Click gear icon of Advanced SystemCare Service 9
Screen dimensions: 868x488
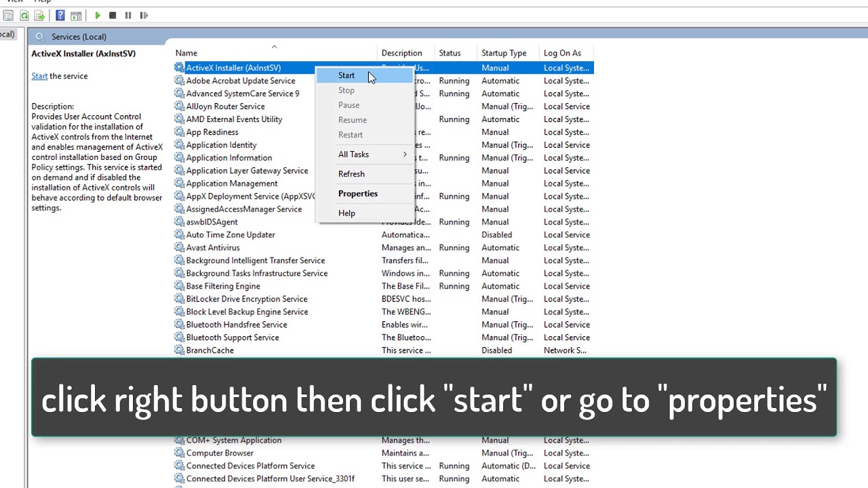pos(179,94)
